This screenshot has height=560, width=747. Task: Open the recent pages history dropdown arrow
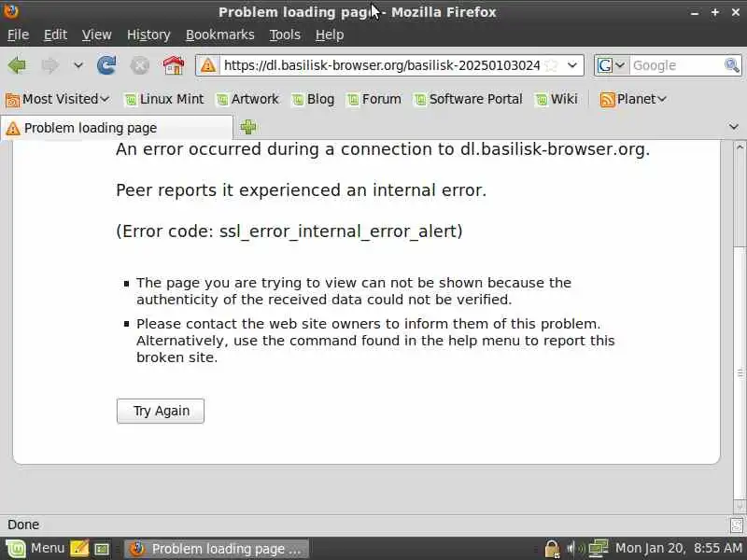click(x=78, y=65)
